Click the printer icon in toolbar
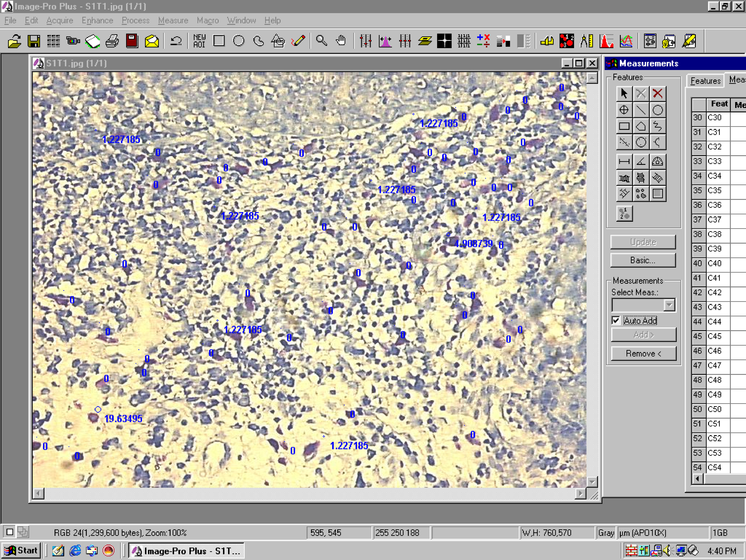746x560 pixels. 112,41
